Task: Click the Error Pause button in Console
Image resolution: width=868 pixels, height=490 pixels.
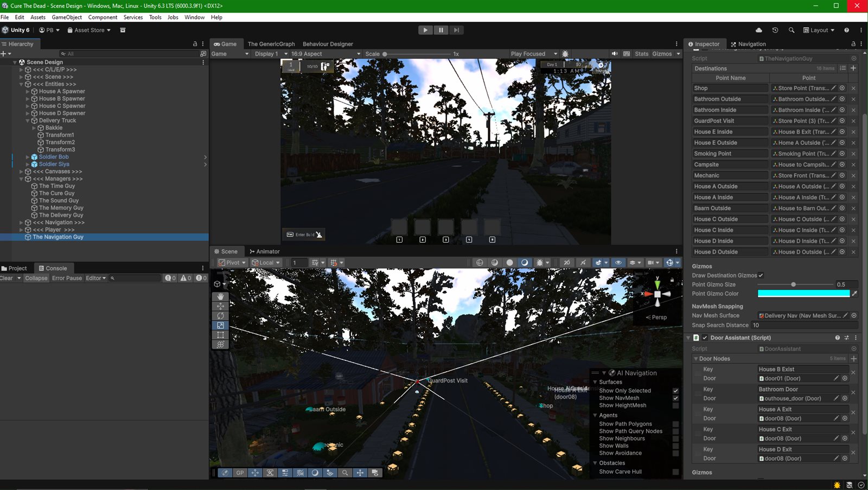Action: click(x=67, y=278)
